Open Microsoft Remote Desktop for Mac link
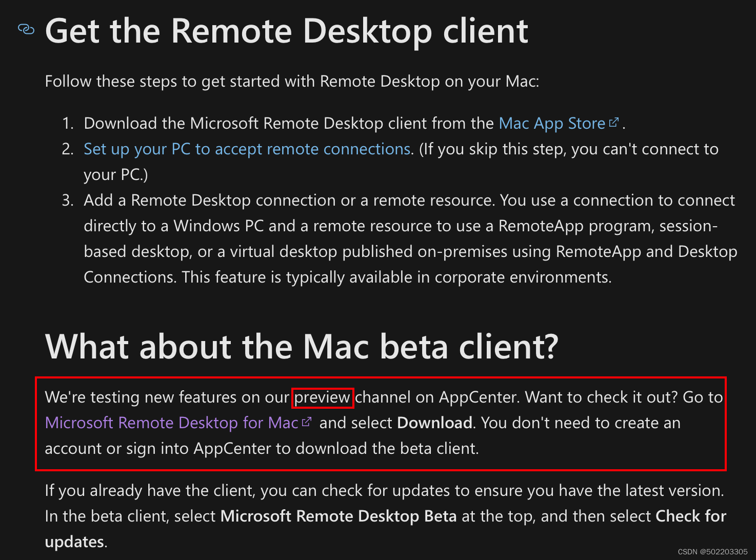Viewport: 756px width, 560px height. pos(172,423)
